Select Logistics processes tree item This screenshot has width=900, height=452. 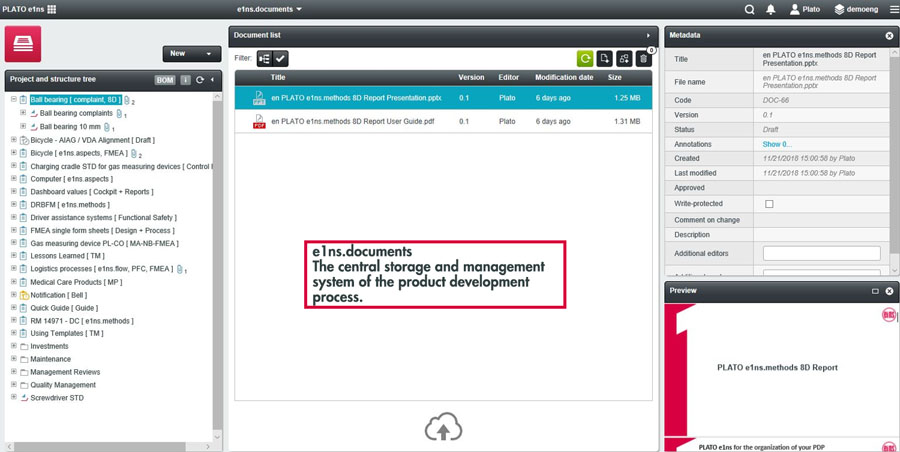click(x=102, y=269)
